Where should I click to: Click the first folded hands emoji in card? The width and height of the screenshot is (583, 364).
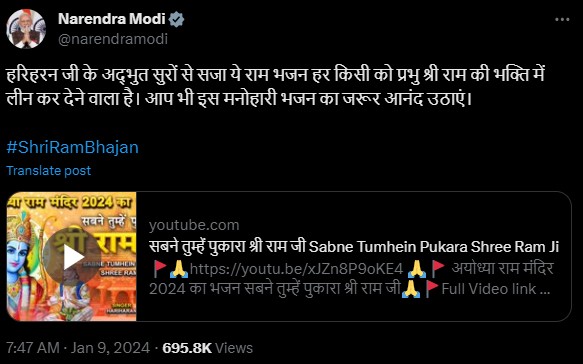tap(178, 268)
